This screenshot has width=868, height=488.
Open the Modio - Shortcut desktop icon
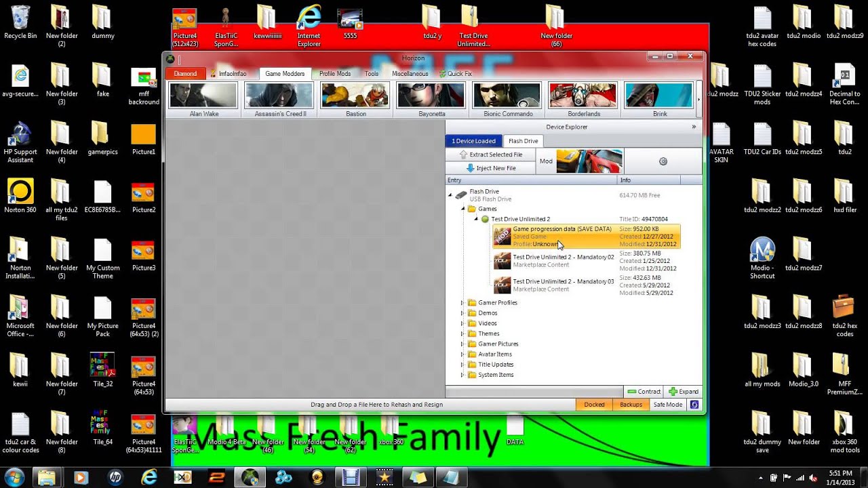762,258
